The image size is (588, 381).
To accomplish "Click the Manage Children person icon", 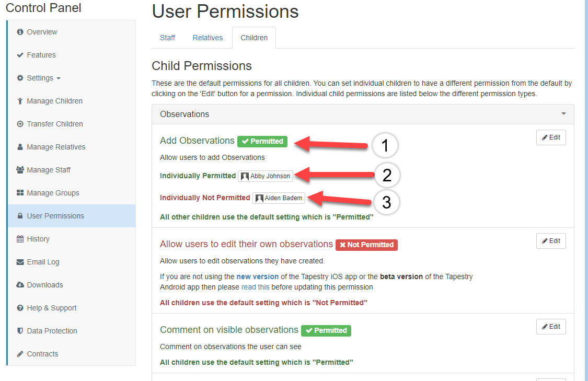I will pyautogui.click(x=20, y=101).
